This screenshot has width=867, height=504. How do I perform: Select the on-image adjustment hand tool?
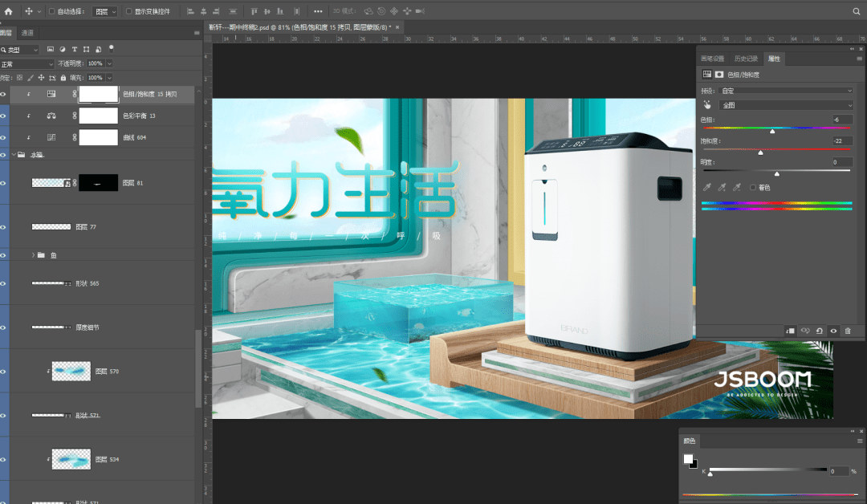707,105
